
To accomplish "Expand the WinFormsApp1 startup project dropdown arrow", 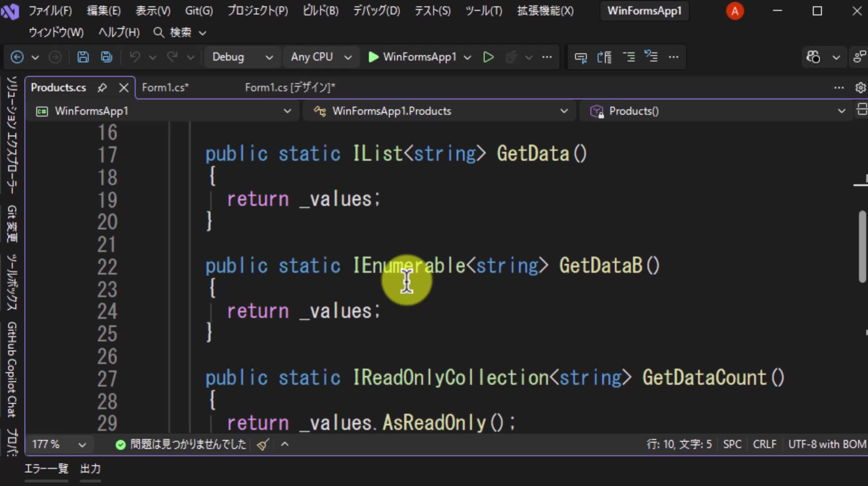I will [x=467, y=57].
